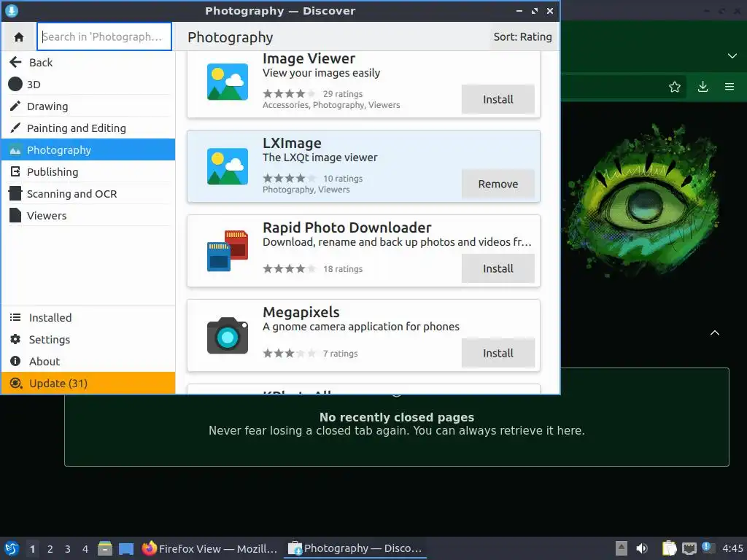Image resolution: width=747 pixels, height=560 pixels.
Task: Click the Settings gear icon in Discover
Action: [x=15, y=339]
